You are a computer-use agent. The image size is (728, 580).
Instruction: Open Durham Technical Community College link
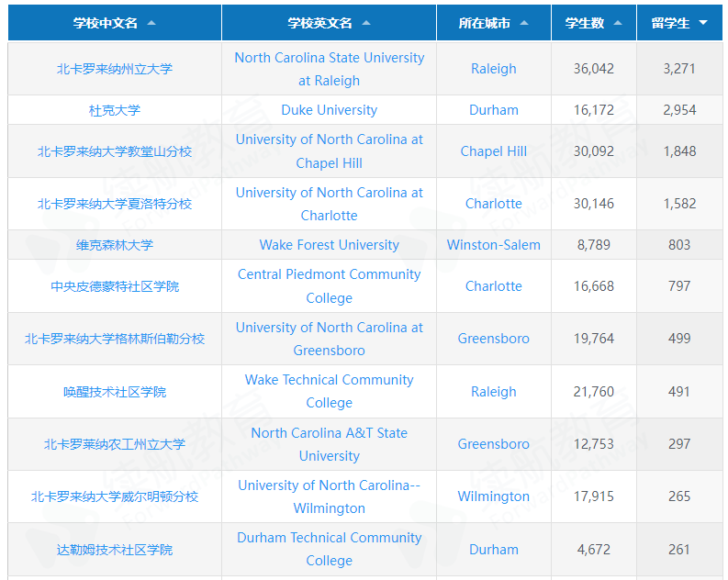330,549
